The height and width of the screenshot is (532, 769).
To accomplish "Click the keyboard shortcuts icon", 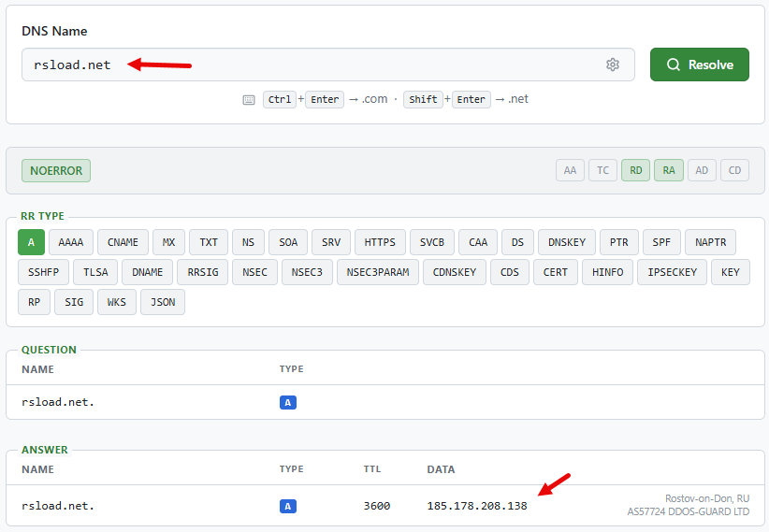I will pos(249,100).
